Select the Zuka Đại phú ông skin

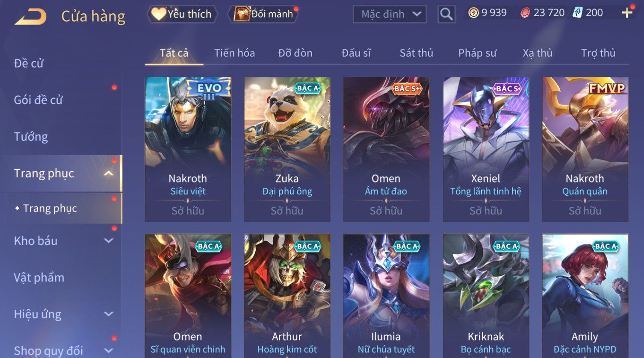click(x=287, y=150)
